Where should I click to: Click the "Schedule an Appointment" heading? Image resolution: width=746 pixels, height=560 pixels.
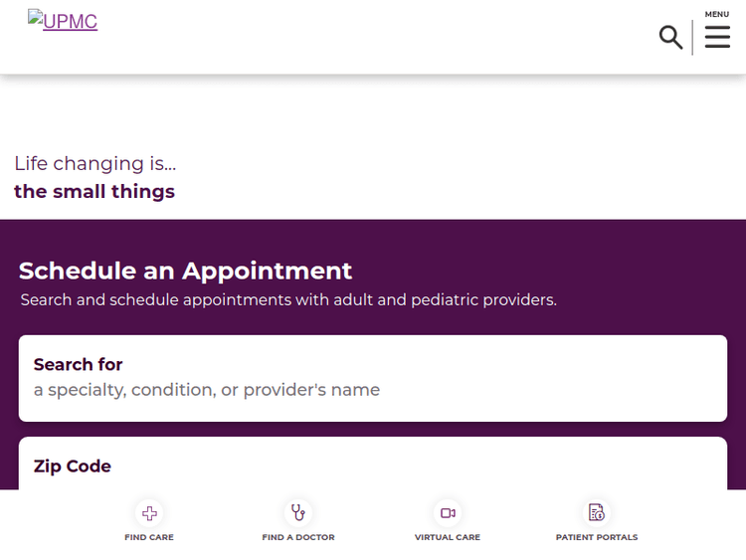pyautogui.click(x=185, y=271)
